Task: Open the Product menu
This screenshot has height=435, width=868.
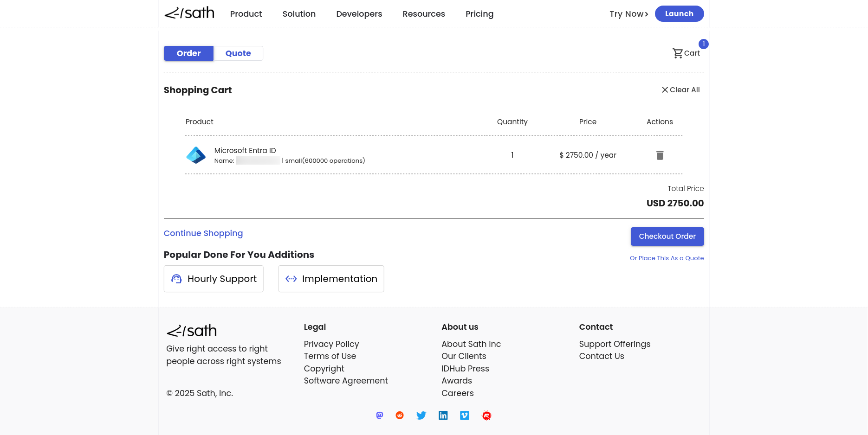Action: click(246, 14)
